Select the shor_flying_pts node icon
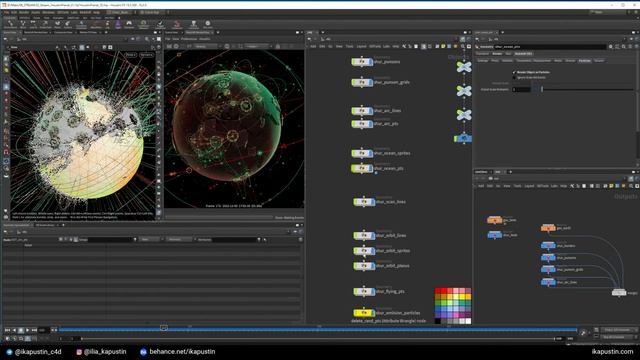 click(364, 291)
